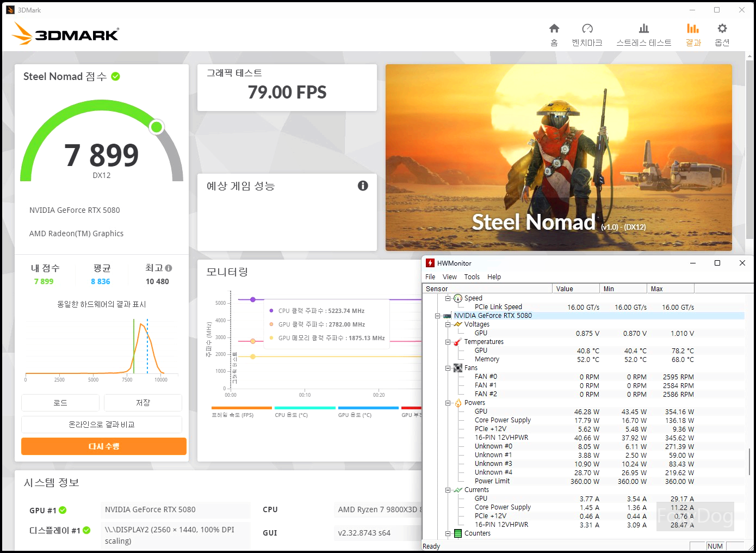Screen dimensions: 756x553
Task: Click the Voltages icon in HWMonitor tree
Action: point(458,324)
